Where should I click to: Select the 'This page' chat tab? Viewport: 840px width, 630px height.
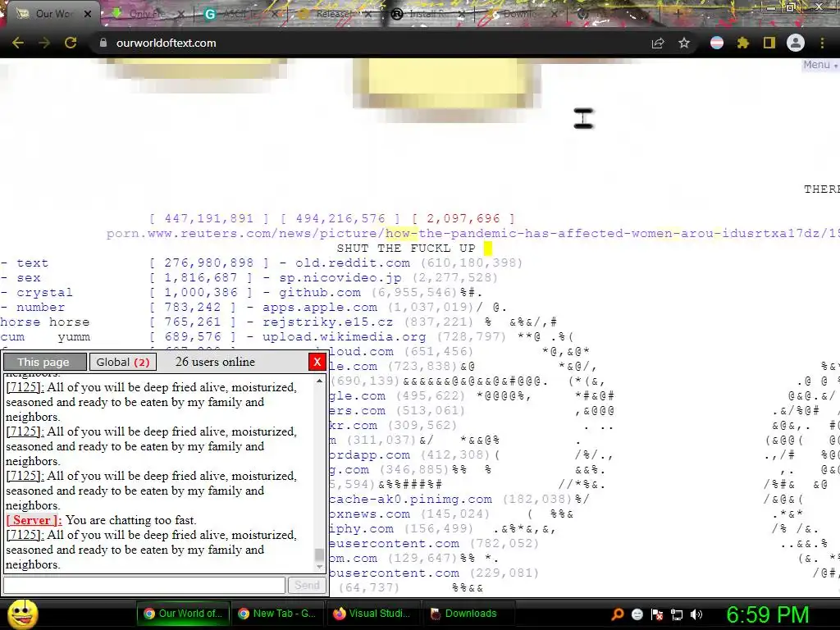pyautogui.click(x=44, y=362)
